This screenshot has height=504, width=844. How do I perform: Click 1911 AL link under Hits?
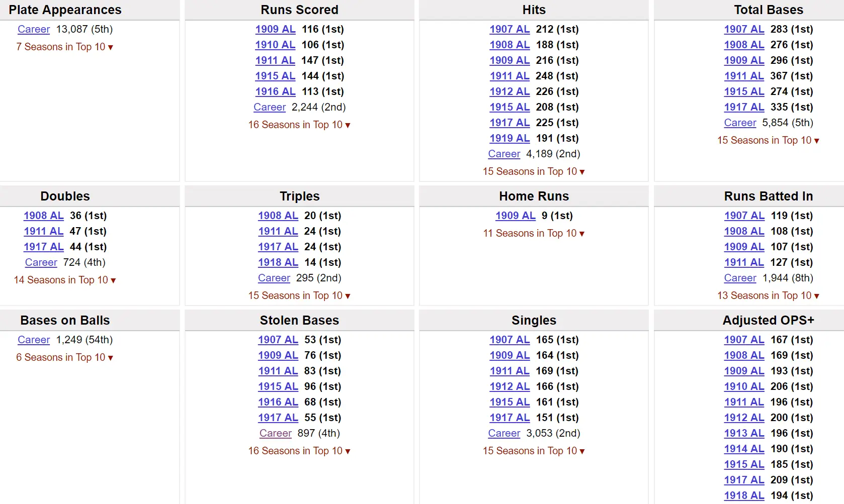click(x=510, y=76)
